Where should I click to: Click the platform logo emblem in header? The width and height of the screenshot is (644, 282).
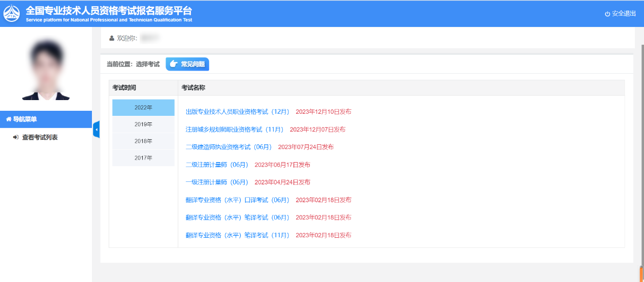coord(12,14)
